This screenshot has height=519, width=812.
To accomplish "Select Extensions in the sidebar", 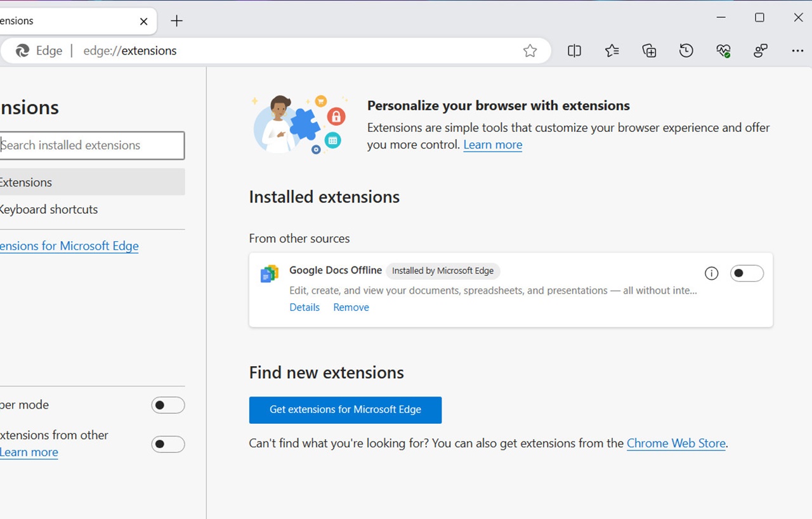I will pos(92,182).
